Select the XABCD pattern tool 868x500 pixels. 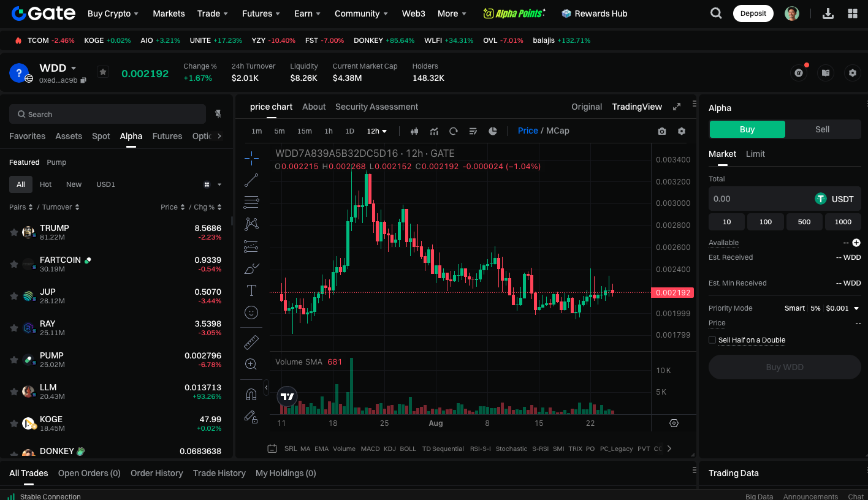pyautogui.click(x=251, y=224)
